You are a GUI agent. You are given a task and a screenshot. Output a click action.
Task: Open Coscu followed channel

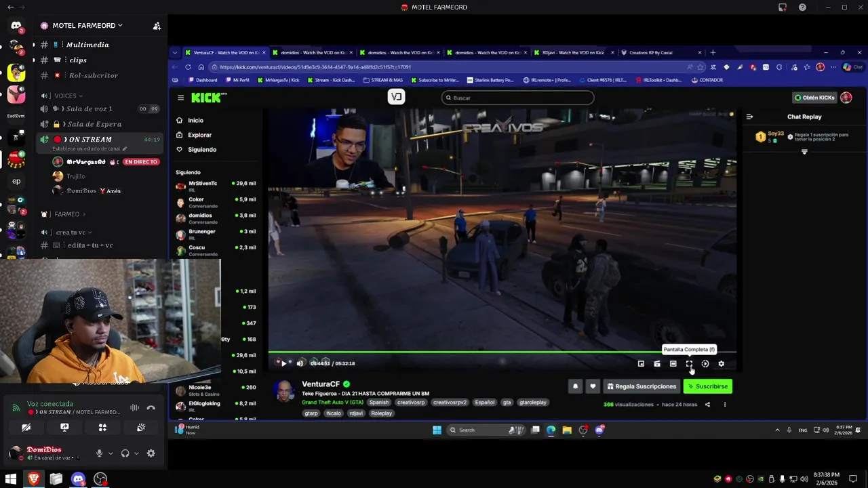click(x=216, y=249)
